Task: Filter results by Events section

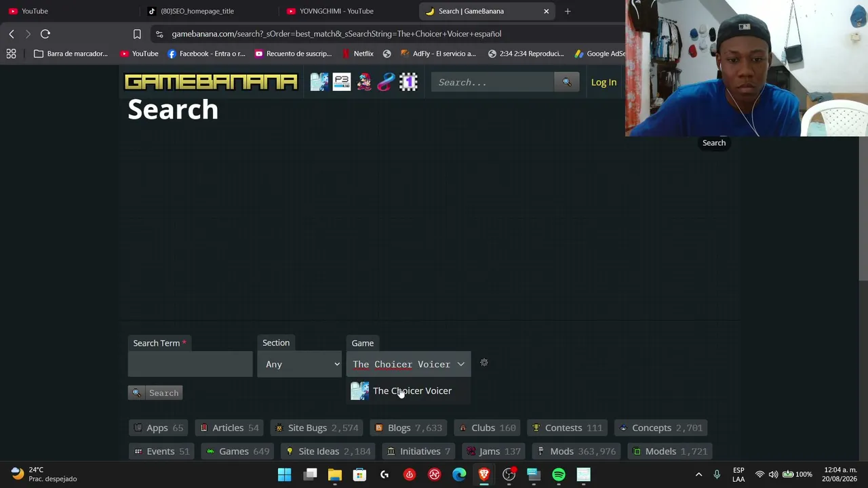Action: click(161, 451)
